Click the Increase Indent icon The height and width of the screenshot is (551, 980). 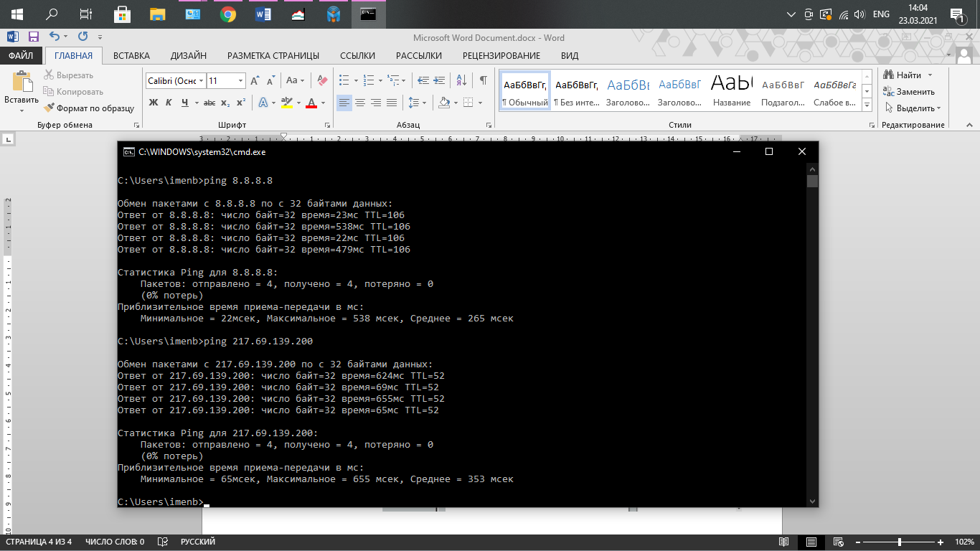click(439, 80)
